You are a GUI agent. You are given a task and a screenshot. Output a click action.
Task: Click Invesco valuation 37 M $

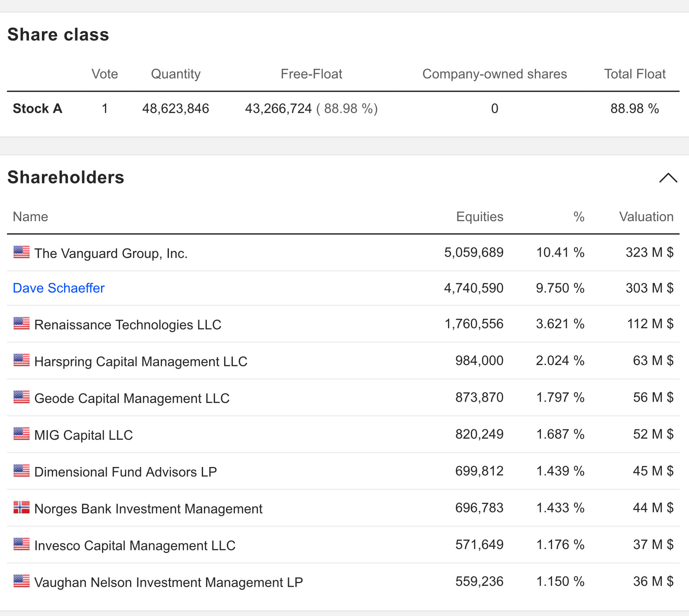coord(653,545)
